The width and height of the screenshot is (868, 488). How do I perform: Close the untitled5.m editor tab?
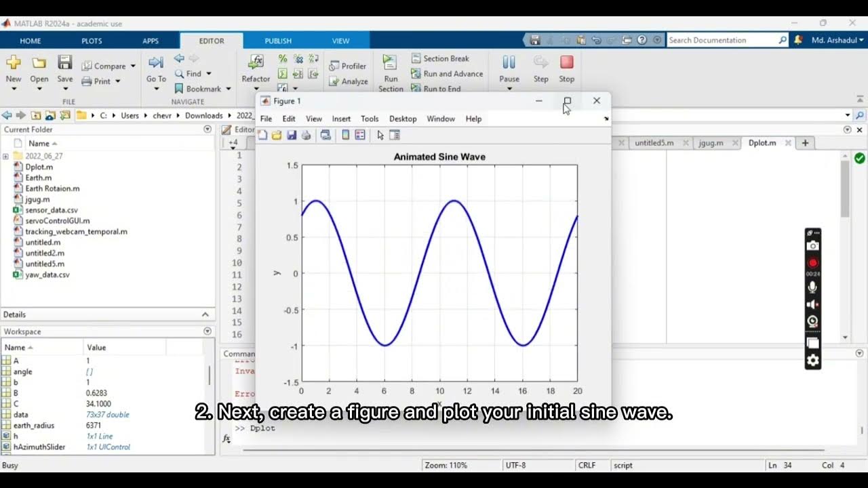[686, 143]
